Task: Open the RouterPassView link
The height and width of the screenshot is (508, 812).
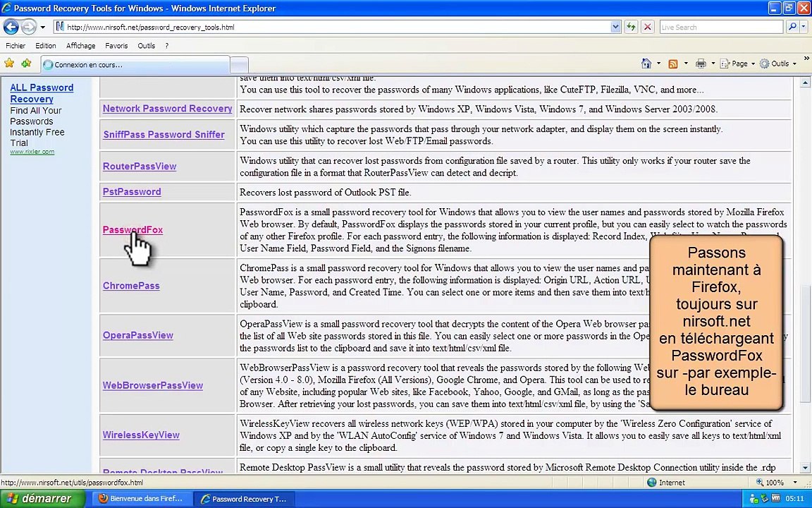Action: (x=140, y=167)
